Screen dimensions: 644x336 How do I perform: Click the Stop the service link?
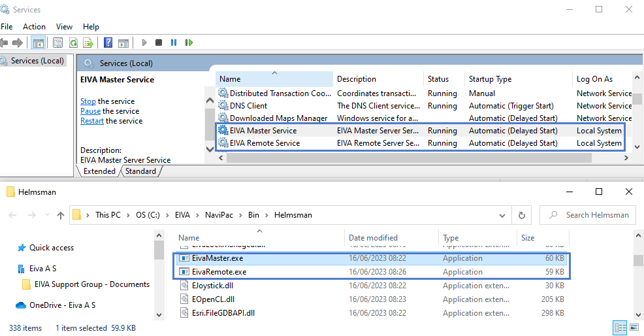(88, 101)
